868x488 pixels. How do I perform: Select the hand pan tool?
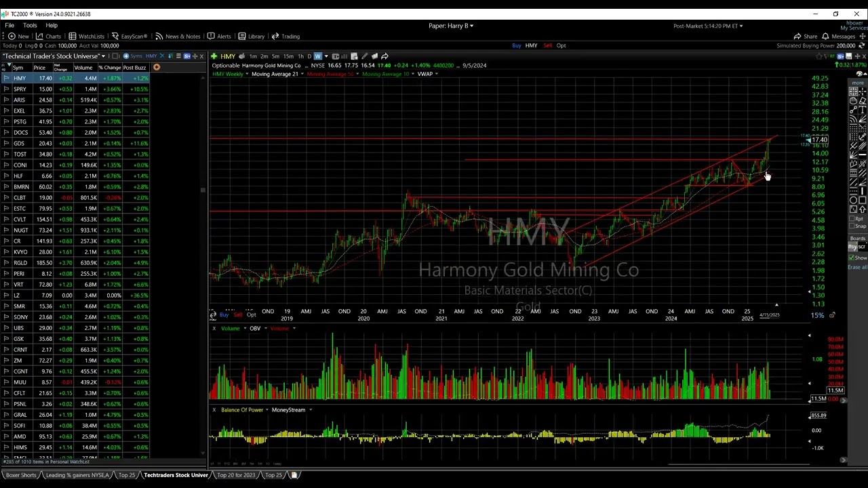point(853,100)
